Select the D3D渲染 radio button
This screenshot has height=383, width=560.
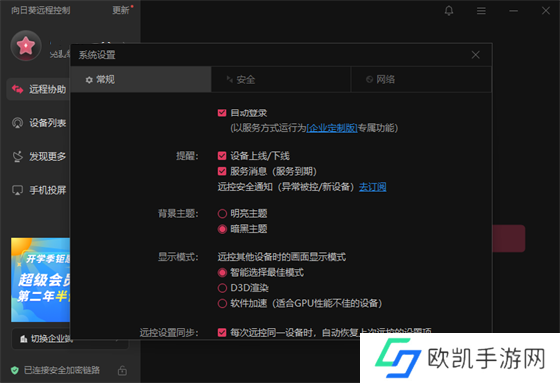click(x=222, y=288)
